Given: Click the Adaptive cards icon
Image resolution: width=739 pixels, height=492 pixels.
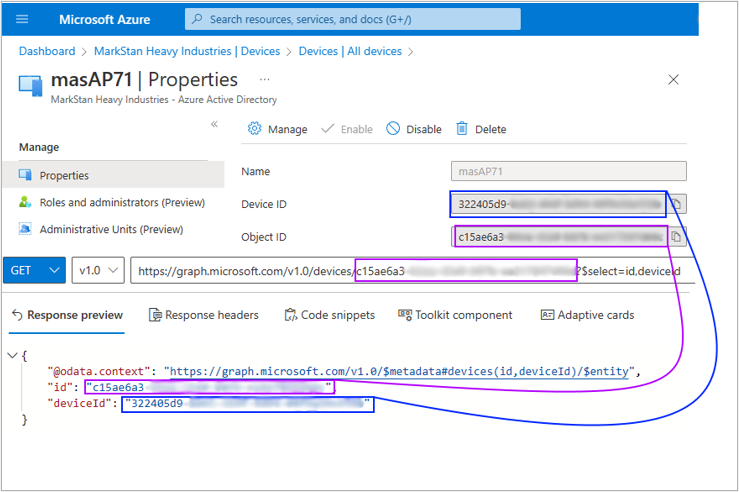Looking at the screenshot, I should tap(547, 314).
